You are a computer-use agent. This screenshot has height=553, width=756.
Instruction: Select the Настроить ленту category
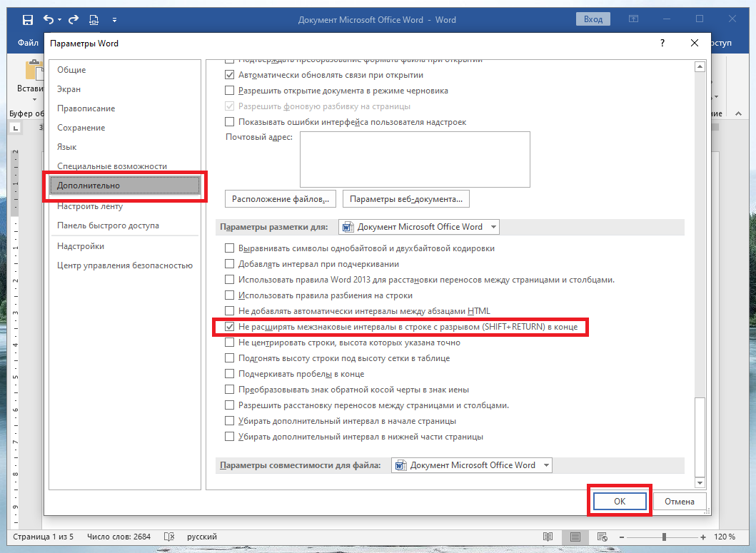pos(125,206)
